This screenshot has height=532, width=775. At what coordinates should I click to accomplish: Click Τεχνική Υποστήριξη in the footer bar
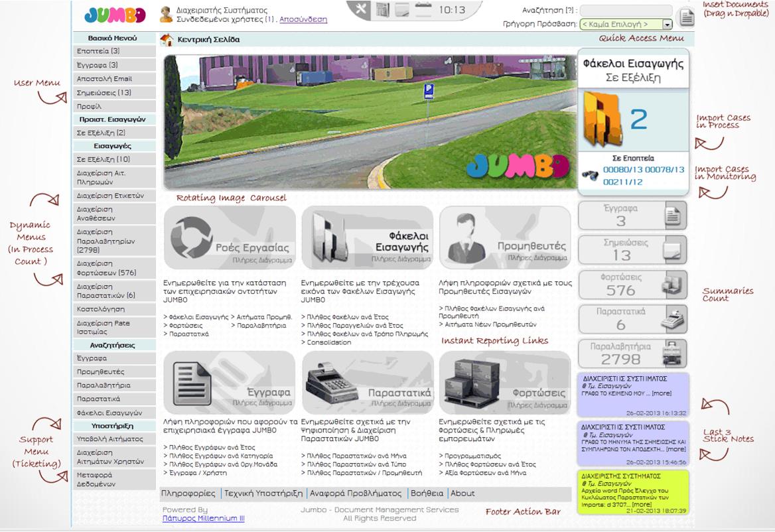[263, 493]
